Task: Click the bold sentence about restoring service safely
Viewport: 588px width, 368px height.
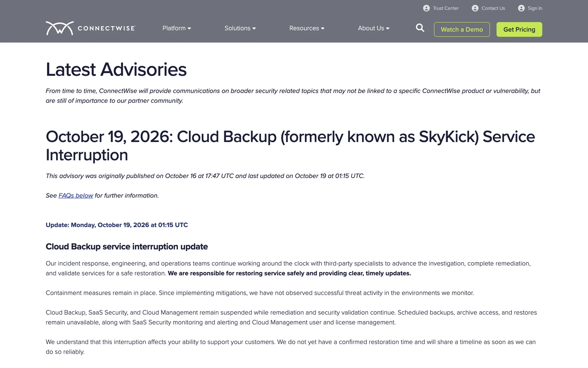Action: 290,273
